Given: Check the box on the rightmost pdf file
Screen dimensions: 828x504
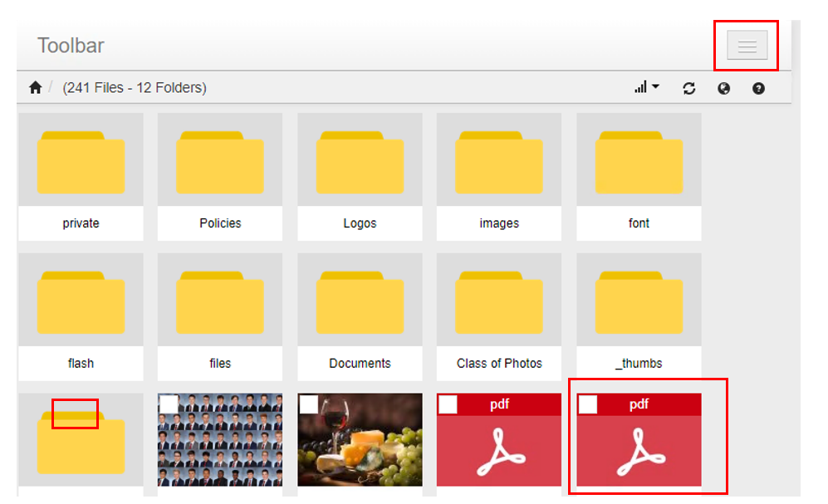Looking at the screenshot, I should [588, 404].
